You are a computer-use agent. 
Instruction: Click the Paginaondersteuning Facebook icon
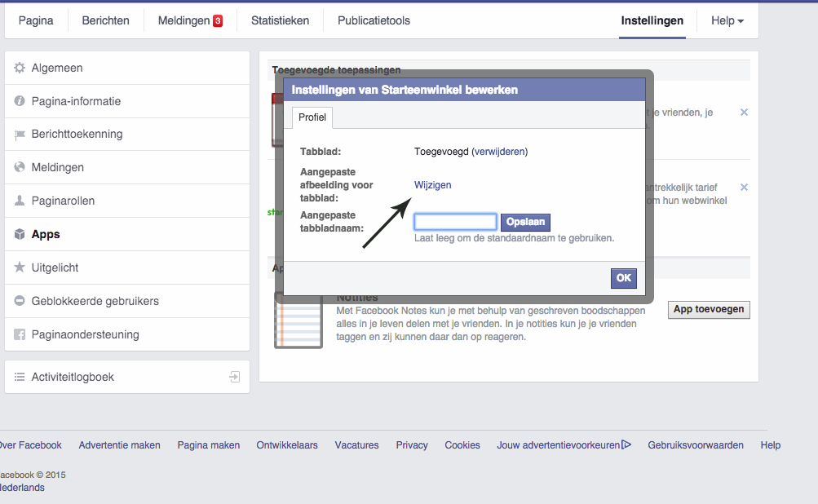click(x=20, y=334)
